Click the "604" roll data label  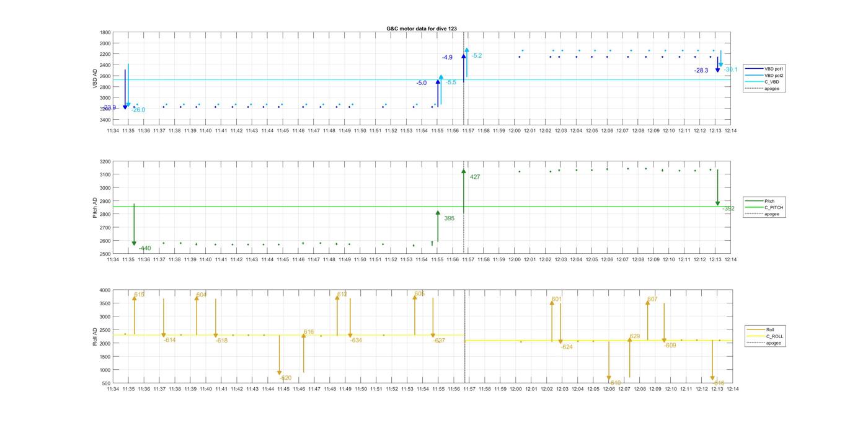coord(201,295)
